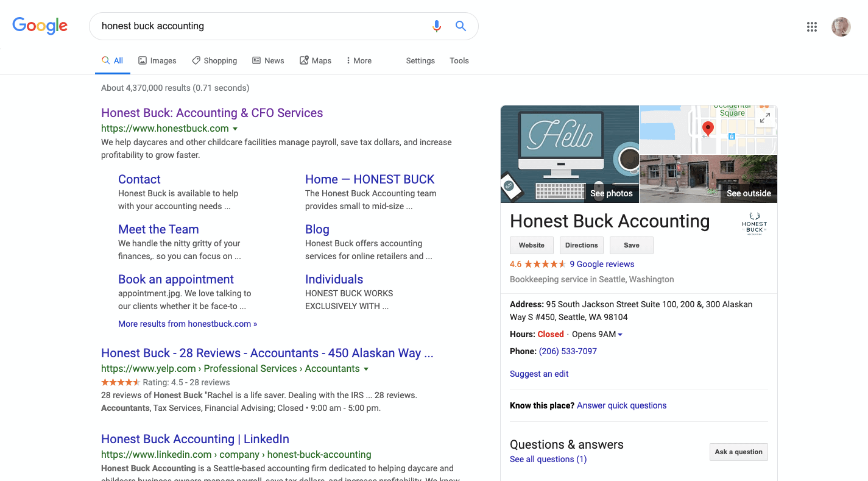Click See all questions (1)
This screenshot has width=868, height=481.
click(548, 459)
